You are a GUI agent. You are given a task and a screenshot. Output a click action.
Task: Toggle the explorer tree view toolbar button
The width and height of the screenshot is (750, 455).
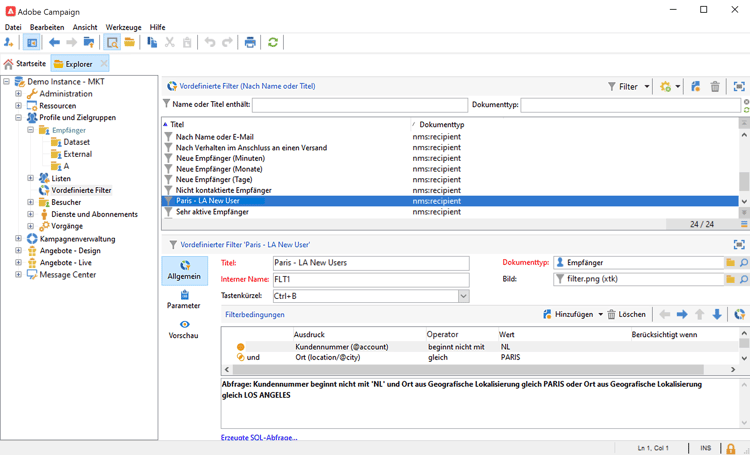pos(32,43)
